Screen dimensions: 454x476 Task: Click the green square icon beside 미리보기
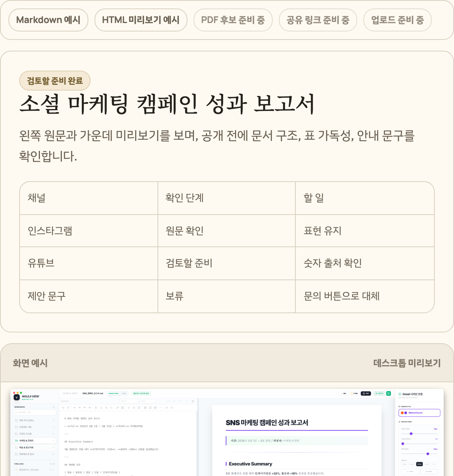pos(388,393)
